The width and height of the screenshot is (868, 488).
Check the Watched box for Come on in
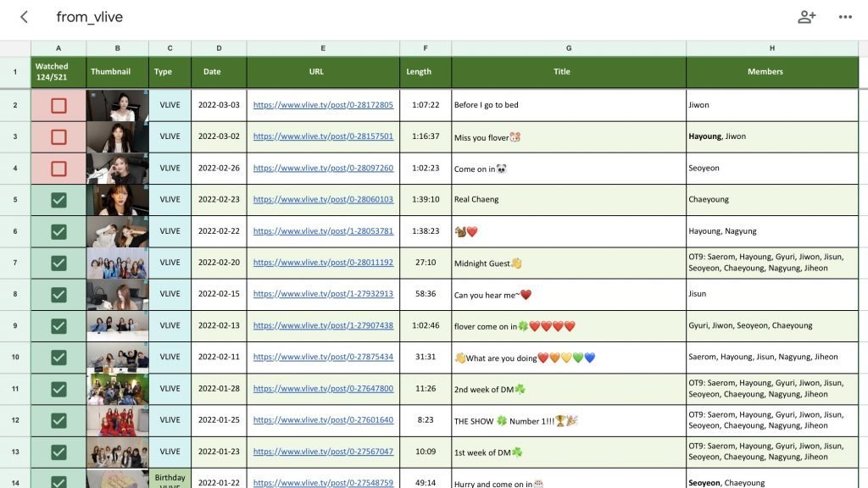[58, 169]
